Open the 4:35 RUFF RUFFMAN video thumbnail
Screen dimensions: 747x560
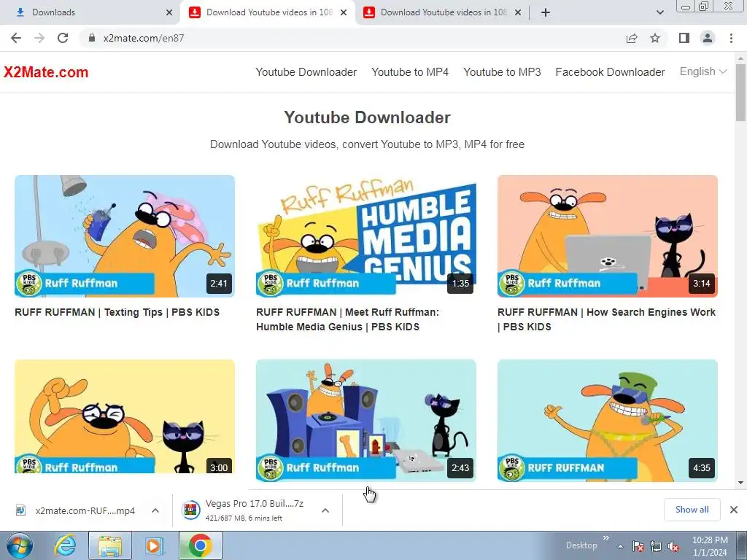[608, 421]
